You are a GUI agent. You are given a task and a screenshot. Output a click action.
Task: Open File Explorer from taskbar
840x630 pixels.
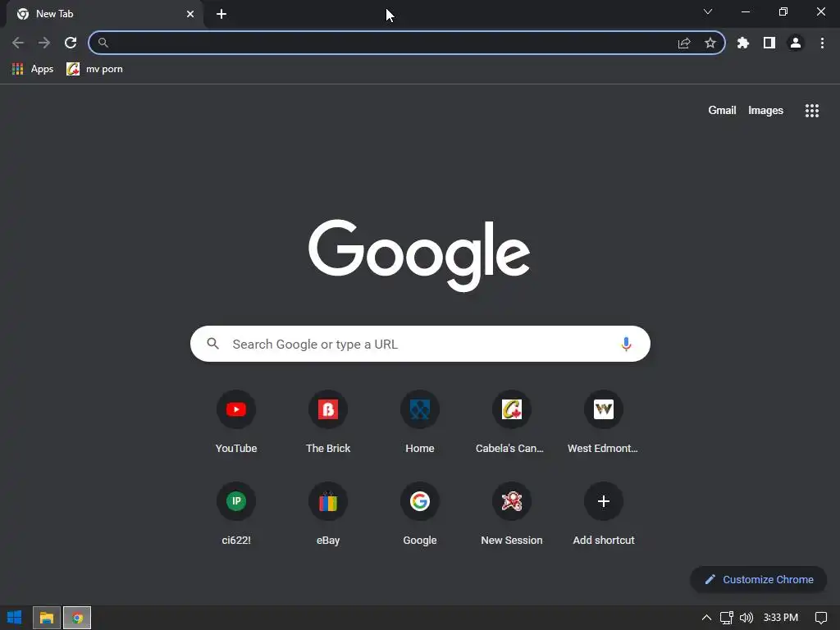[x=47, y=618]
